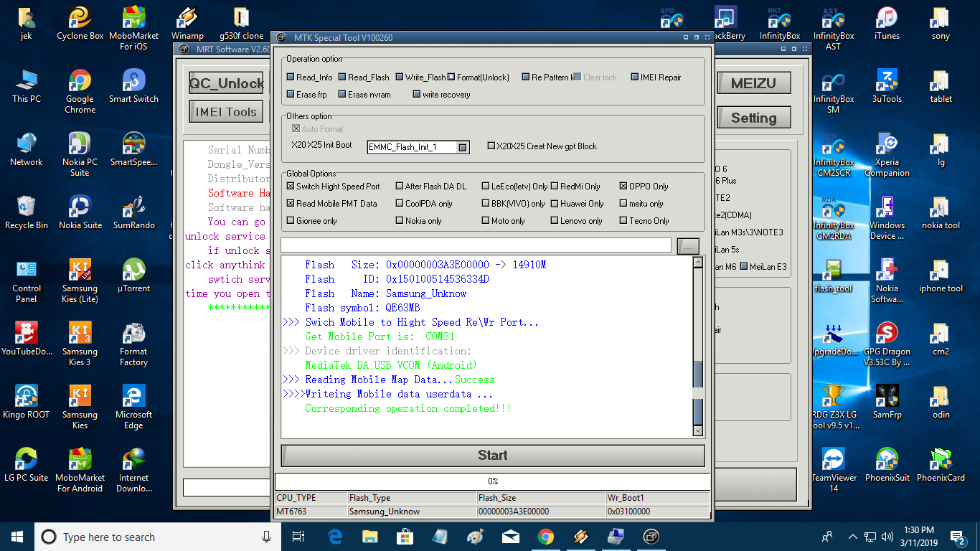Viewport: 980px width, 551px height.
Task: Open odin folder on desktop
Action: click(941, 402)
